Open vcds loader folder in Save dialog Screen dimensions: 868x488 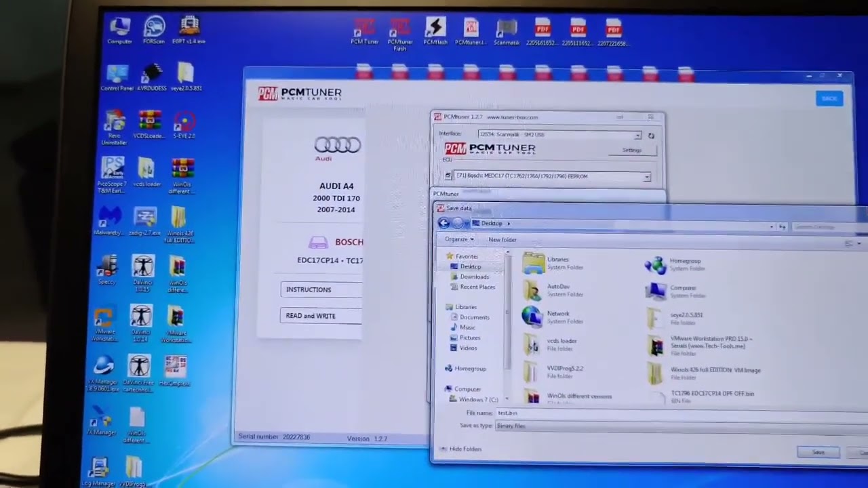(551, 344)
